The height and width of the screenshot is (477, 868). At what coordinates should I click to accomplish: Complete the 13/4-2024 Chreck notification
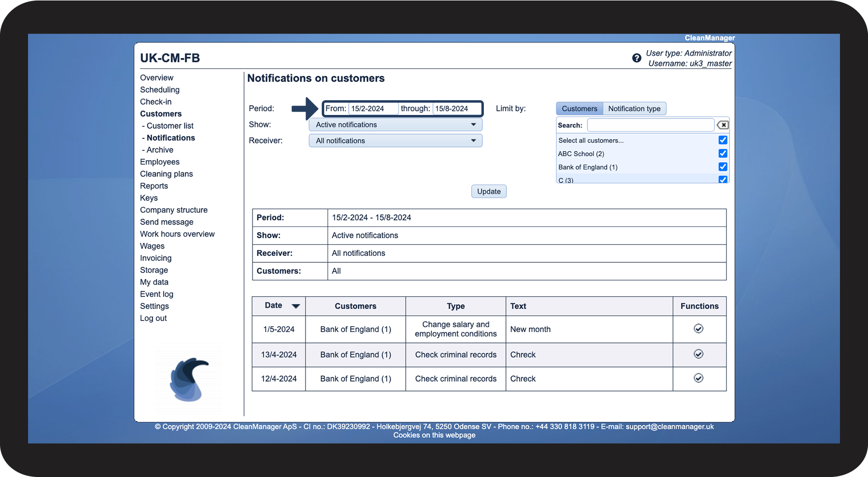pyautogui.click(x=698, y=354)
